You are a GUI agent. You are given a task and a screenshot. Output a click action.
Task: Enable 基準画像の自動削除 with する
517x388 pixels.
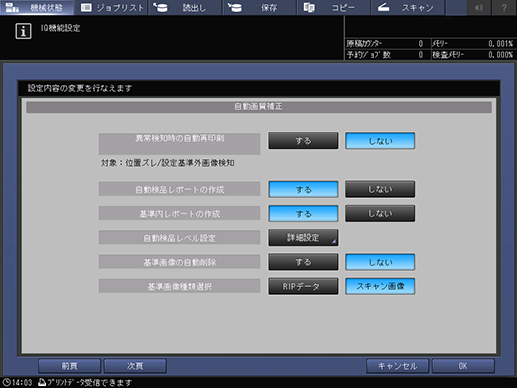point(303,262)
